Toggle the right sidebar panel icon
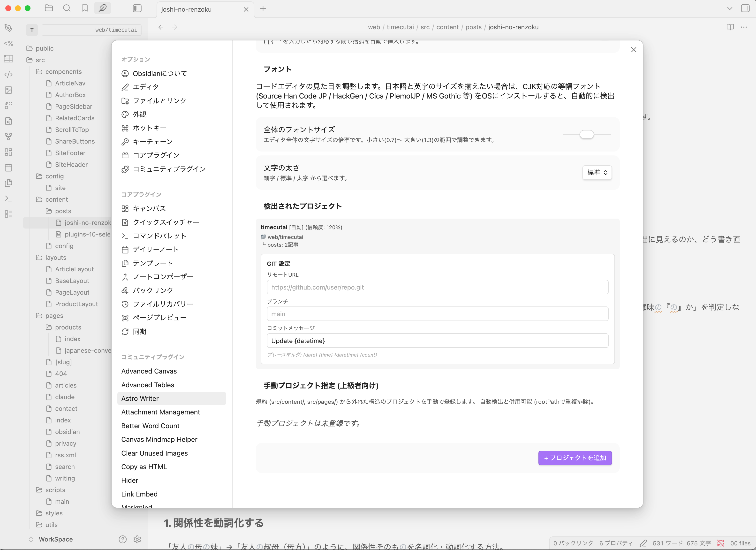Viewport: 756px width, 550px height. (745, 8)
